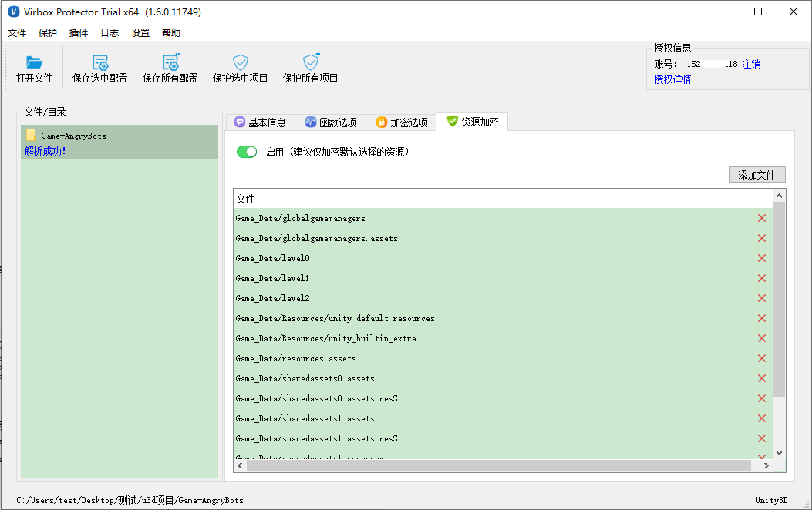Click the horizontal scroll left arrow
Screen dimensions: 812x510
pyautogui.click(x=240, y=465)
